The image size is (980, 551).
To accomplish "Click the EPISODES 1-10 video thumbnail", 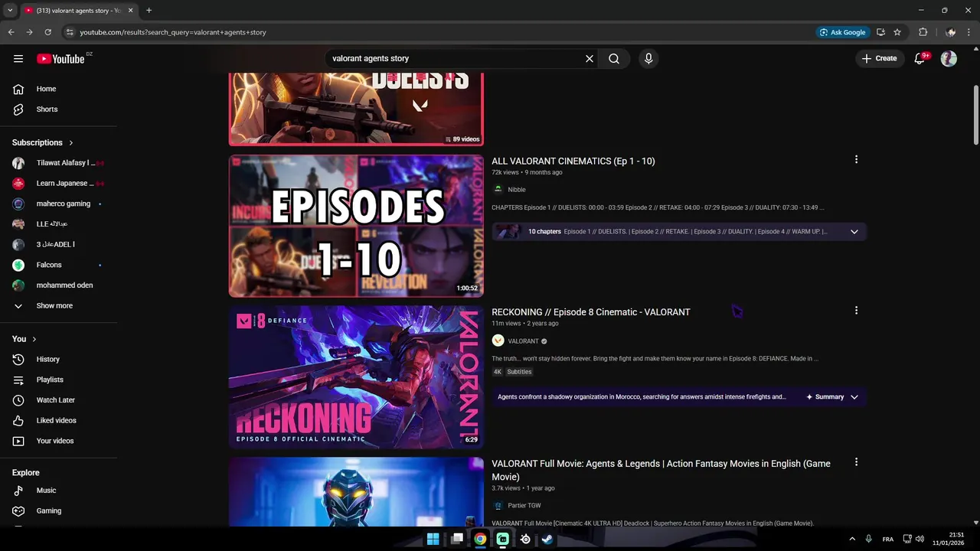I will (356, 226).
